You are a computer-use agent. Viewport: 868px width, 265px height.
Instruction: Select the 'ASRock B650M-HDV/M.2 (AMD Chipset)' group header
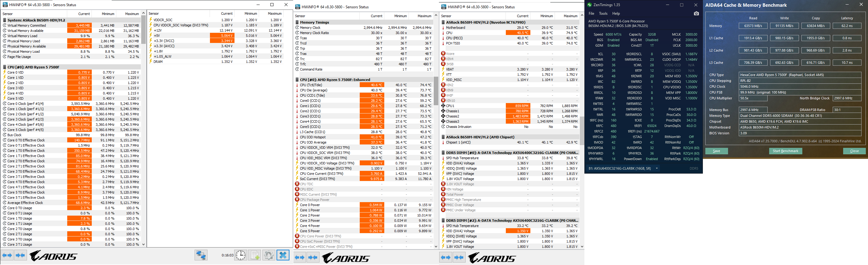pyautogui.click(x=510, y=137)
